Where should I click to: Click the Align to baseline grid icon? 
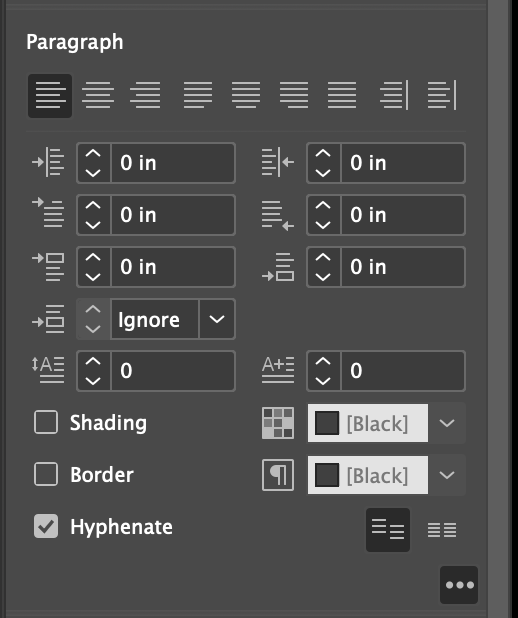[x=442, y=530]
